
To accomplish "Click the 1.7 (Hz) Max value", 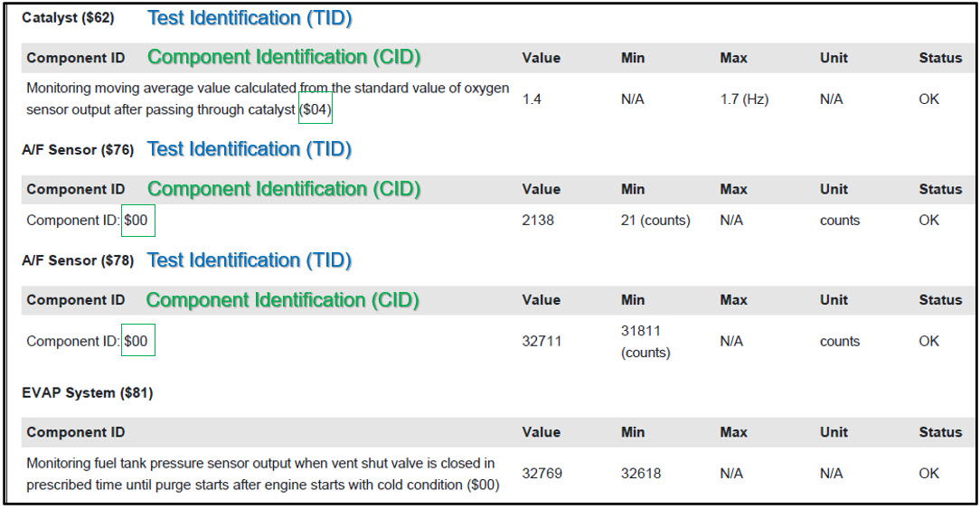I will coord(744,99).
